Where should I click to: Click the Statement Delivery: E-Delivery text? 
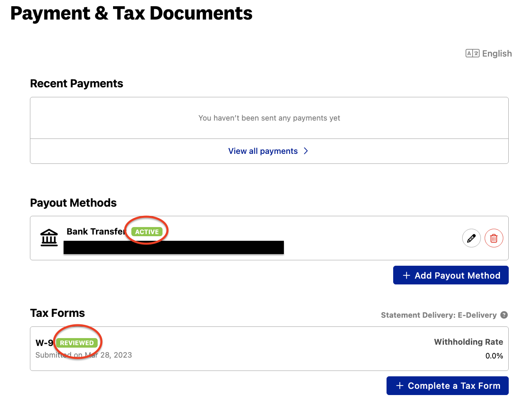[438, 315]
